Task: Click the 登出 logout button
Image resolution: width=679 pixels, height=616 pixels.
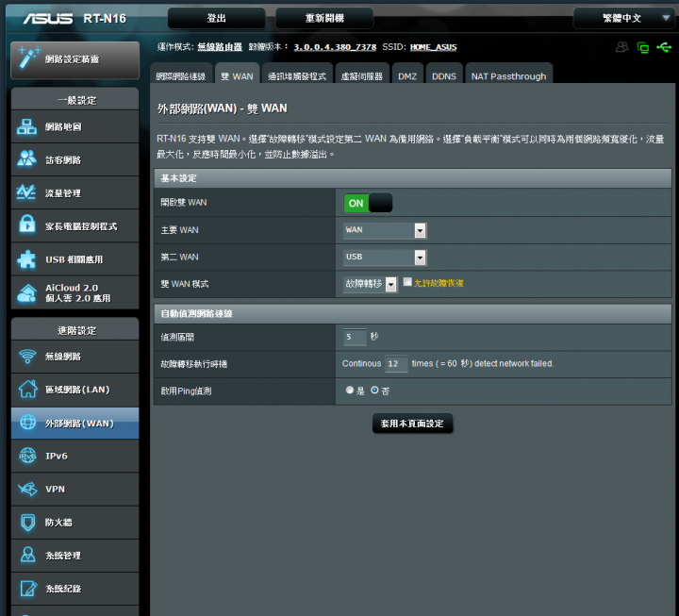Action: click(x=217, y=18)
